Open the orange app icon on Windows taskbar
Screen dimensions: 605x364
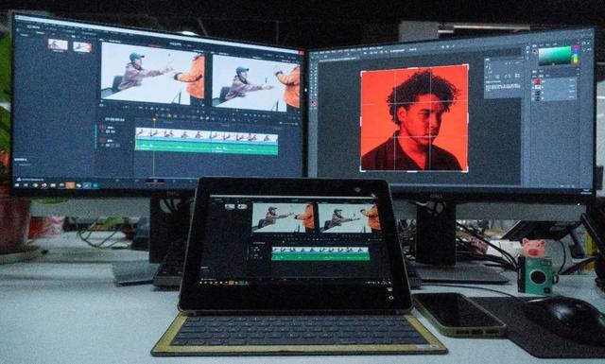tap(70, 185)
